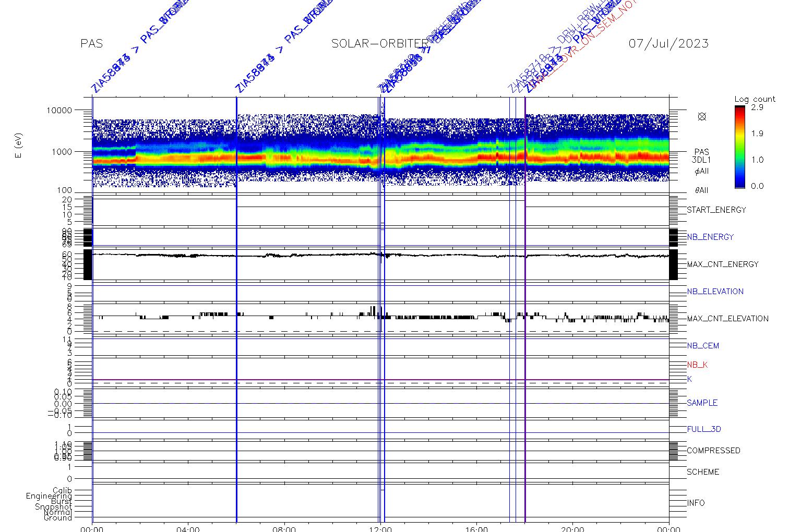Click the 20 tick on START_ENERGY axis
Viewport: 789px width, 532px height.
click(x=66, y=200)
